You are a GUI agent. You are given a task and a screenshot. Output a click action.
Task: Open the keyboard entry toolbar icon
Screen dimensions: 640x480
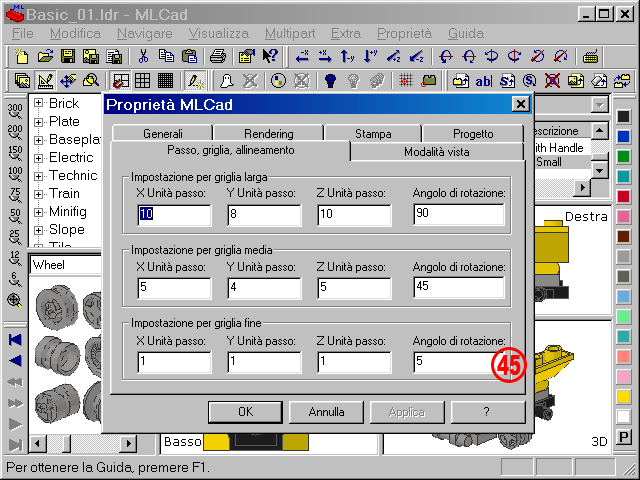coord(590,56)
